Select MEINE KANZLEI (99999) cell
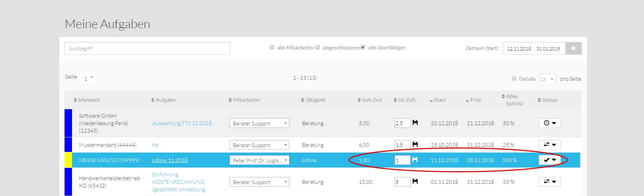The image size is (644, 196). (109, 160)
